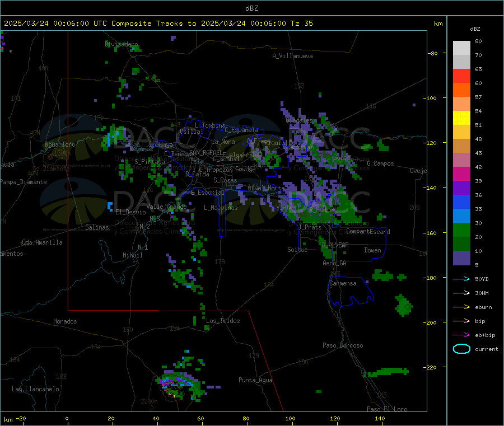Click the C_Española map label

(241, 130)
